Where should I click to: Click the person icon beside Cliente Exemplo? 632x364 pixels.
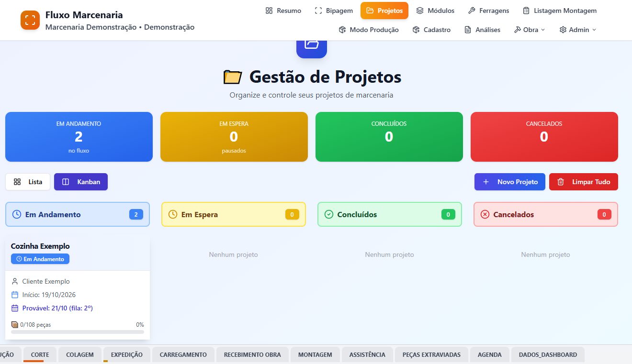pyautogui.click(x=15, y=281)
